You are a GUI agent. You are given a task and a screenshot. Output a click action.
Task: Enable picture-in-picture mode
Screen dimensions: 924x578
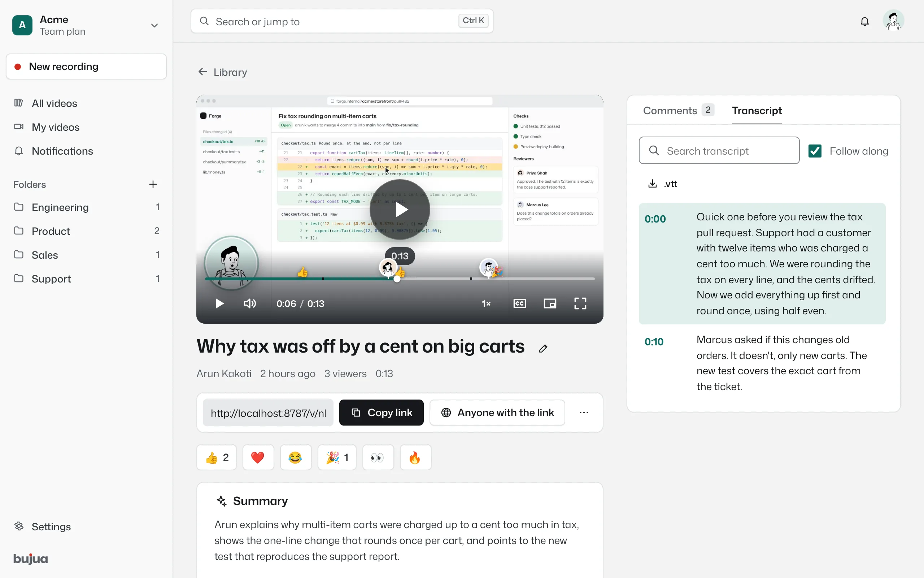[550, 303]
